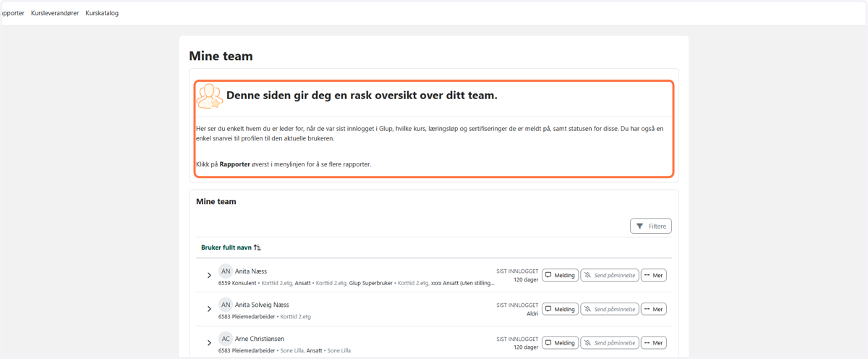Viewport: 868px width, 359px height.
Task: Send Melding to Anita Solveig Næss
Action: [560, 309]
